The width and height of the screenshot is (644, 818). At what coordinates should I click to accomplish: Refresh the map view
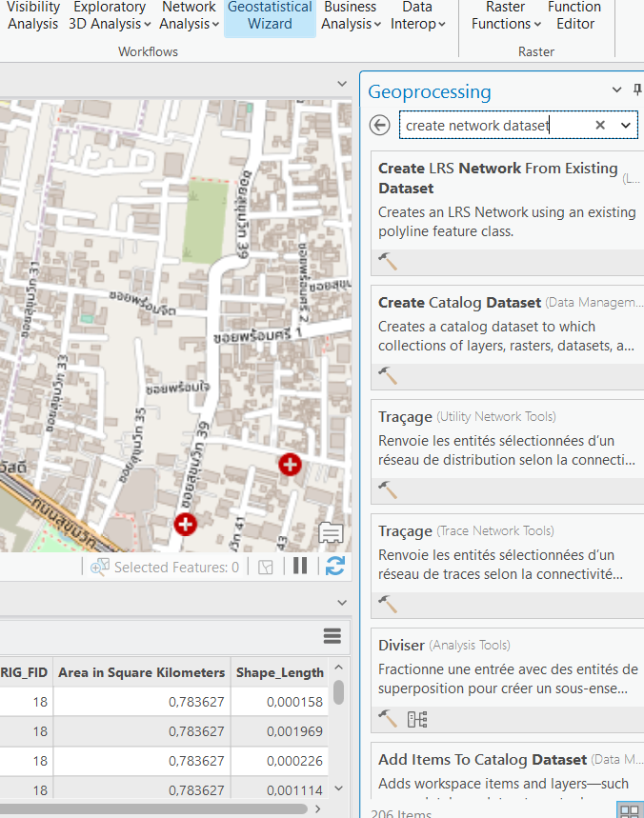tap(335, 566)
